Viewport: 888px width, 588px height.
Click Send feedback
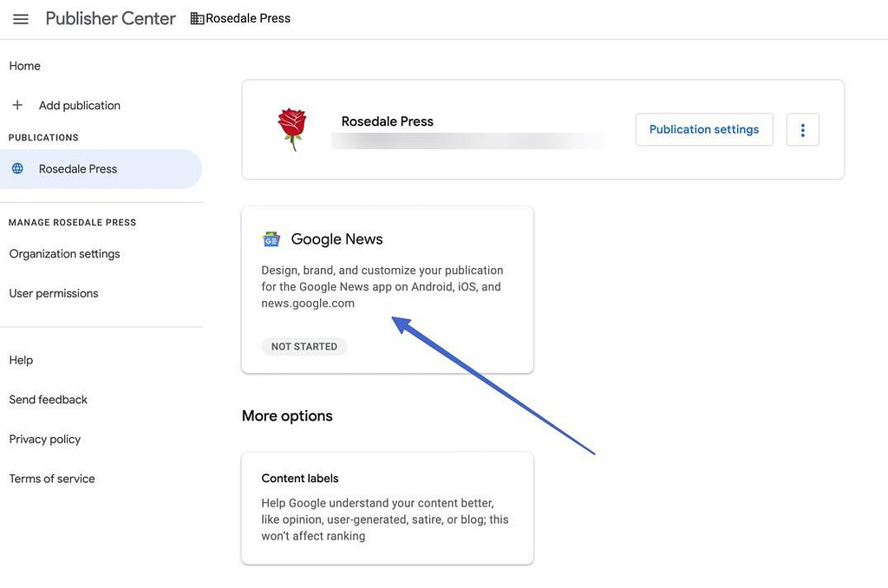(48, 399)
